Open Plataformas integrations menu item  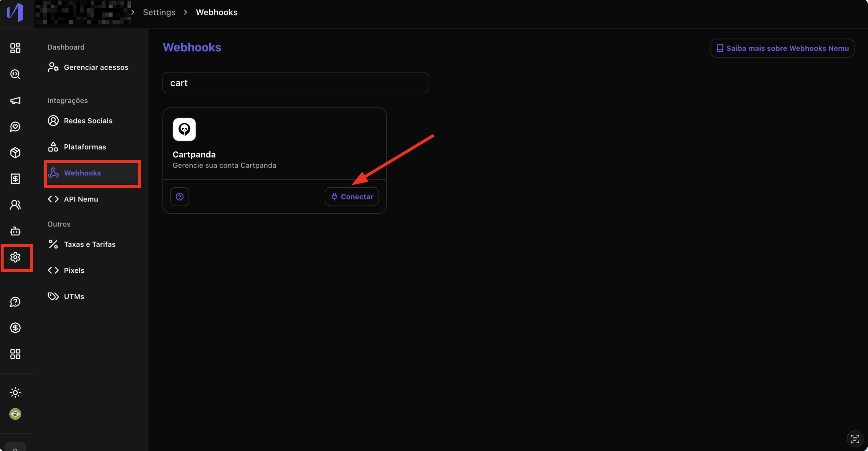[85, 147]
